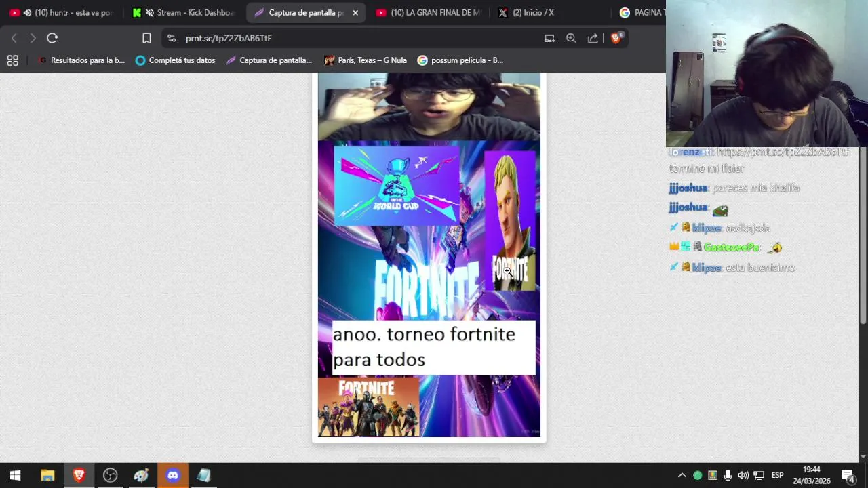868x488 pixels.
Task: Open OBS Studio from taskbar
Action: pos(110,475)
